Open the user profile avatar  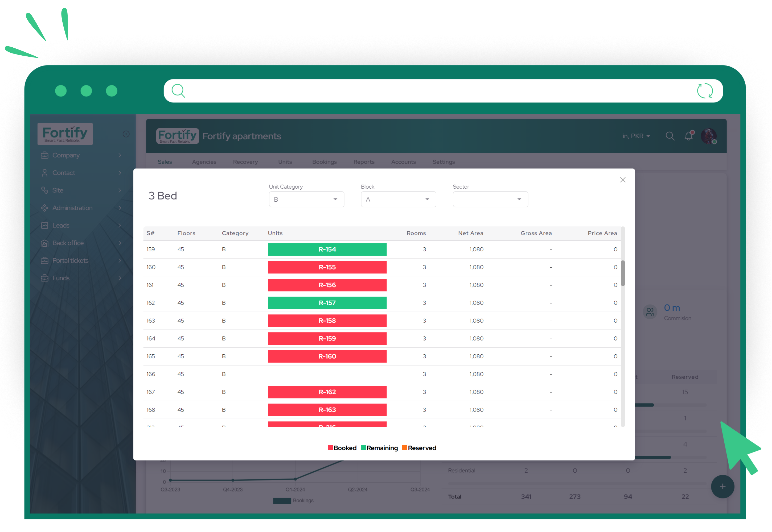[x=709, y=136]
